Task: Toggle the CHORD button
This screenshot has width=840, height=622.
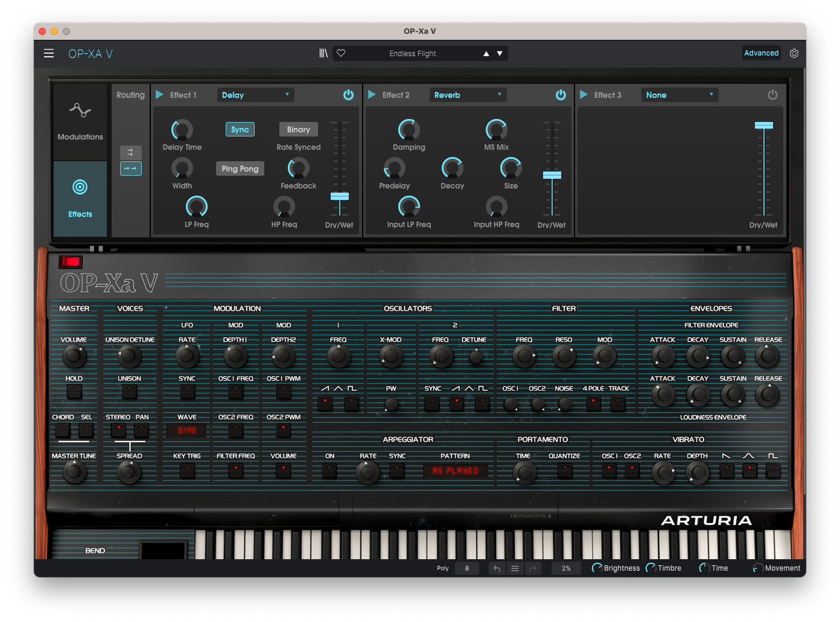Action: click(x=63, y=430)
